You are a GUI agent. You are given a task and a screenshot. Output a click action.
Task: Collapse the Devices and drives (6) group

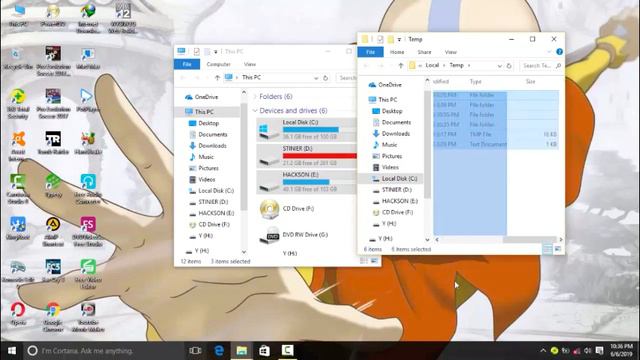point(255,111)
